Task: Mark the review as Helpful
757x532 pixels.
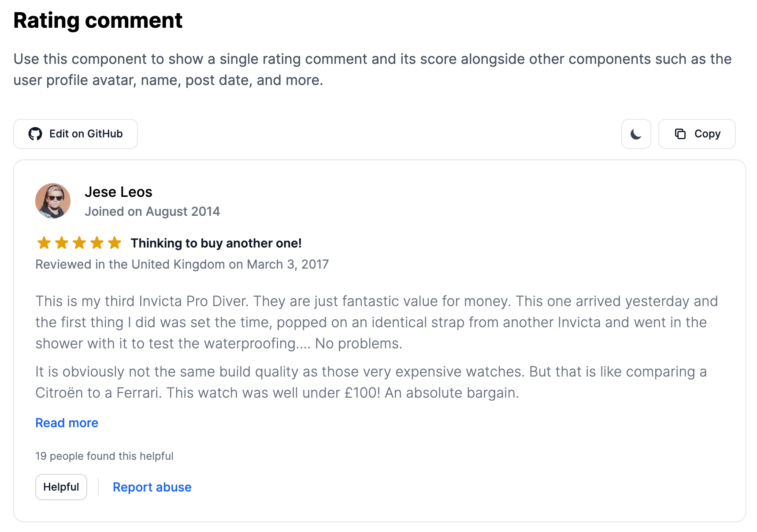Action: point(61,487)
